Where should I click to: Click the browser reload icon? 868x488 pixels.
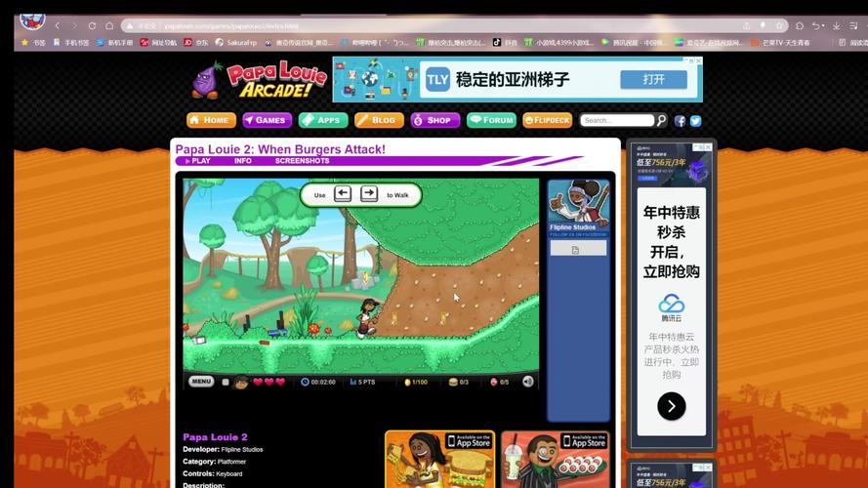coord(92,25)
